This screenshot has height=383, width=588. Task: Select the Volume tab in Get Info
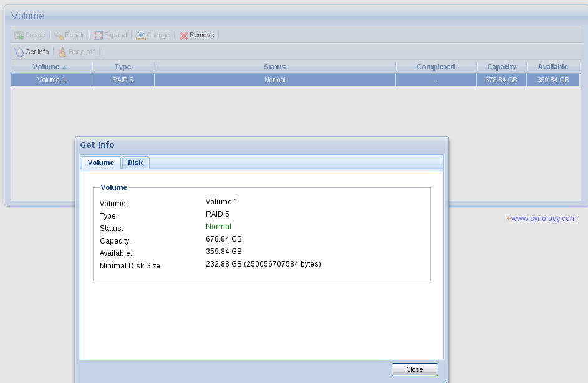[x=100, y=163]
